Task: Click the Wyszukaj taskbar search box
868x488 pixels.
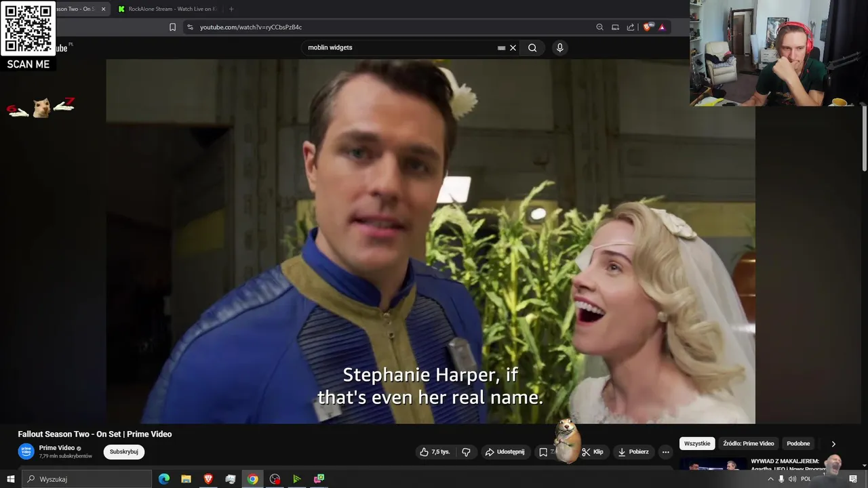Action: pos(86,479)
